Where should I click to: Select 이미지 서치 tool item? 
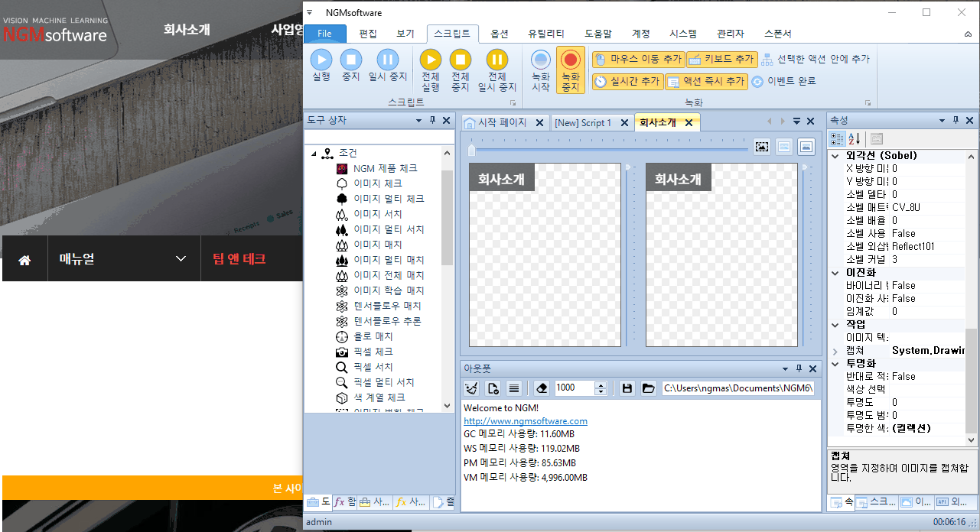(x=377, y=214)
